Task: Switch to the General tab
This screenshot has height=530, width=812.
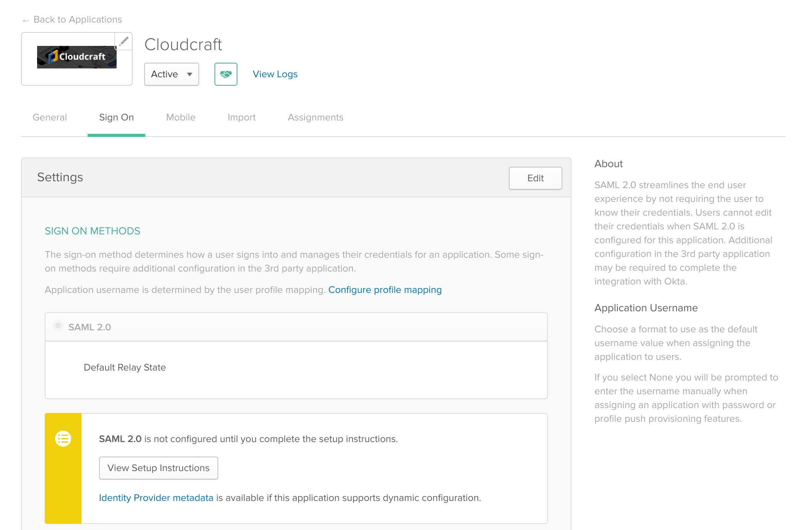Action: pos(50,117)
